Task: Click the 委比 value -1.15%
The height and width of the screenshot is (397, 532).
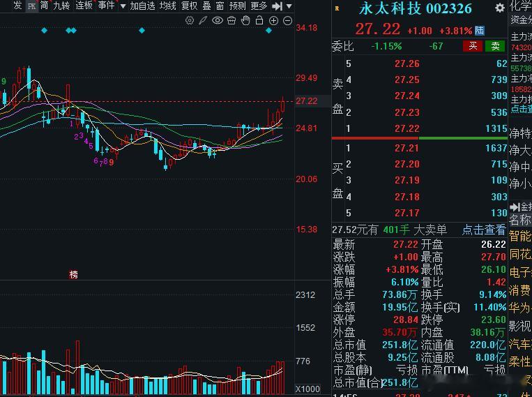Action: pyautogui.click(x=386, y=46)
